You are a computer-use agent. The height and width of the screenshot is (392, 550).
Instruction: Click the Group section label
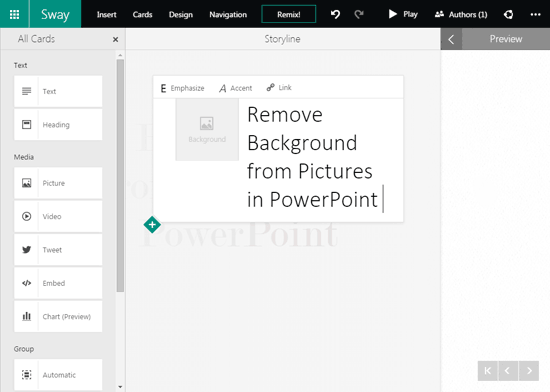point(24,349)
